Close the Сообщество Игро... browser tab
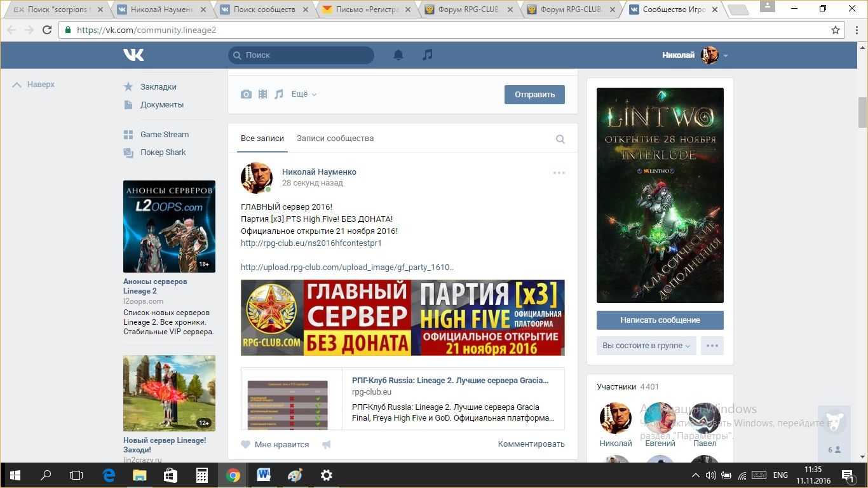 click(x=715, y=10)
